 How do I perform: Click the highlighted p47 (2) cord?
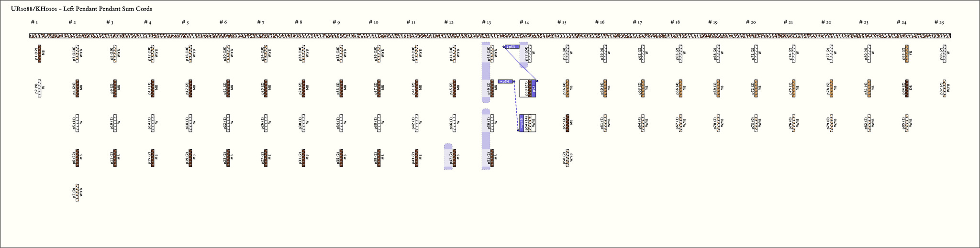coord(454,158)
